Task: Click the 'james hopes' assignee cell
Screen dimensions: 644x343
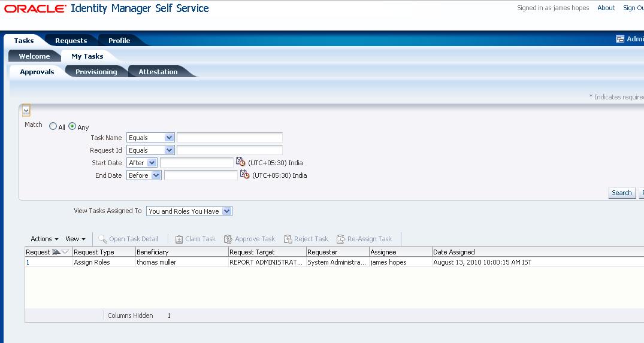Action: 401,262
